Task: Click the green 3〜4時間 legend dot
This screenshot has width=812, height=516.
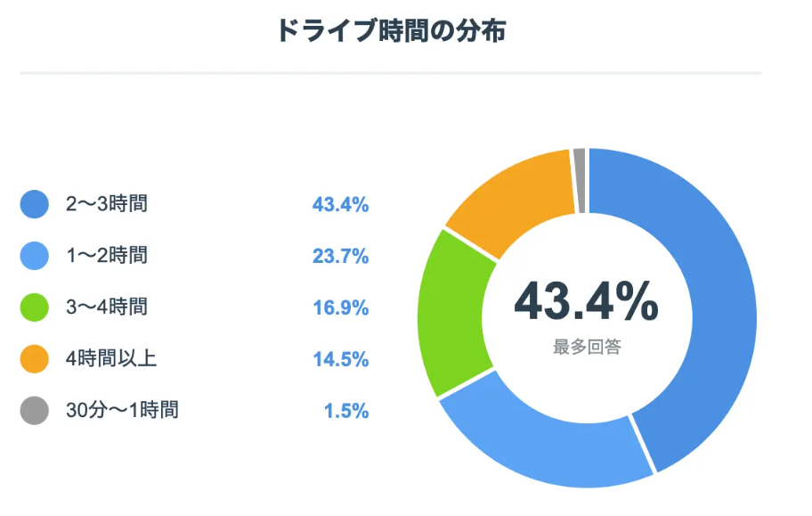Action: [34, 307]
